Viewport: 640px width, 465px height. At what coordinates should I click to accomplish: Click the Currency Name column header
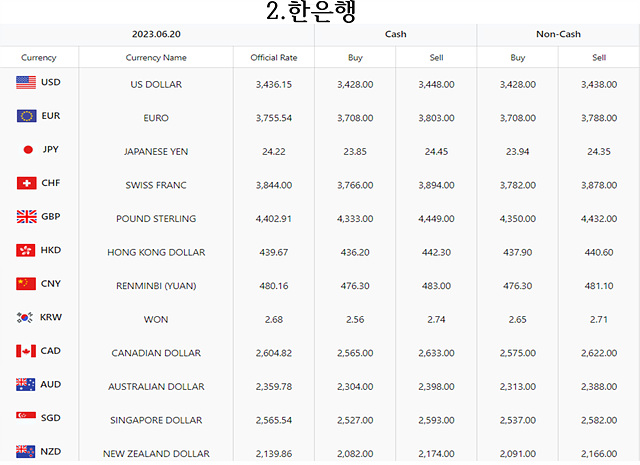[x=156, y=58]
